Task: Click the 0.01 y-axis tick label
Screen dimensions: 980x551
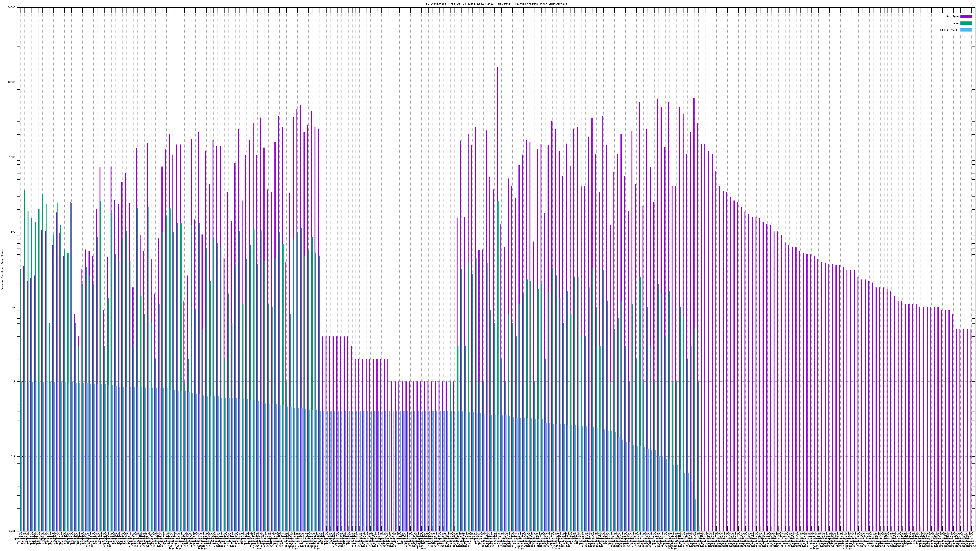Action: point(13,531)
